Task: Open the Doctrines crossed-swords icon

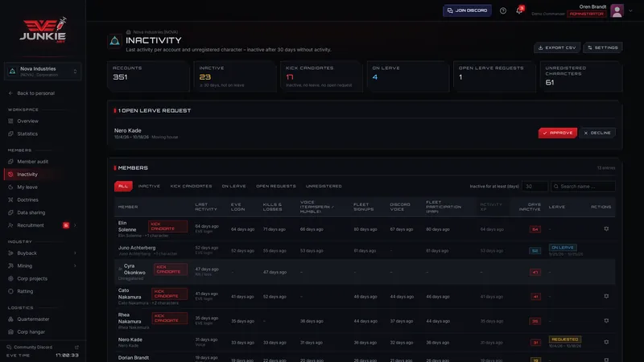Action: 10,200
